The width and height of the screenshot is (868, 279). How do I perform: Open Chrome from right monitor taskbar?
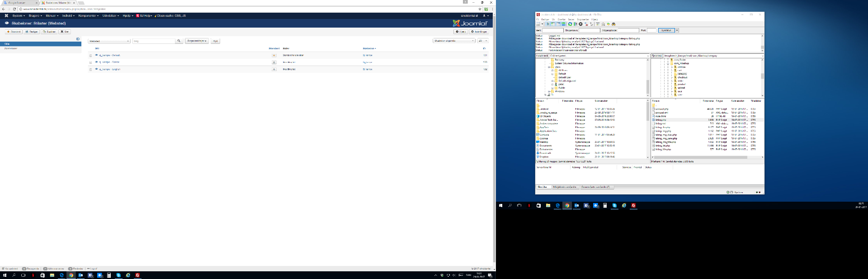coord(567,205)
